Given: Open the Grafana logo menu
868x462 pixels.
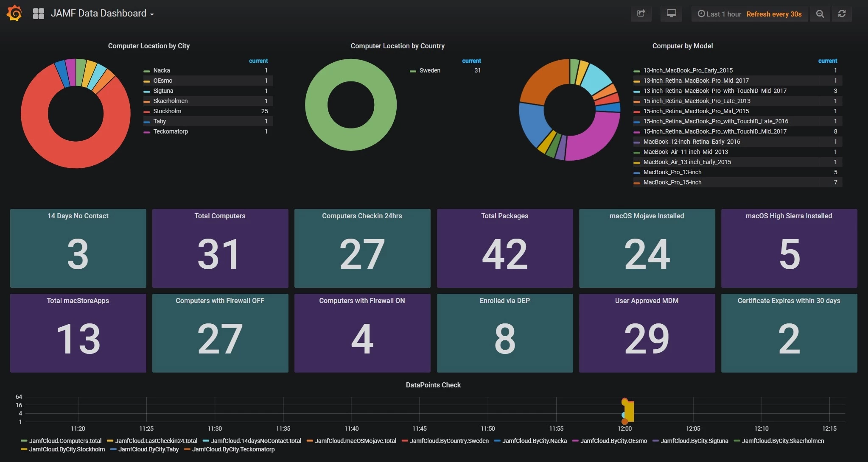Looking at the screenshot, I should point(14,13).
